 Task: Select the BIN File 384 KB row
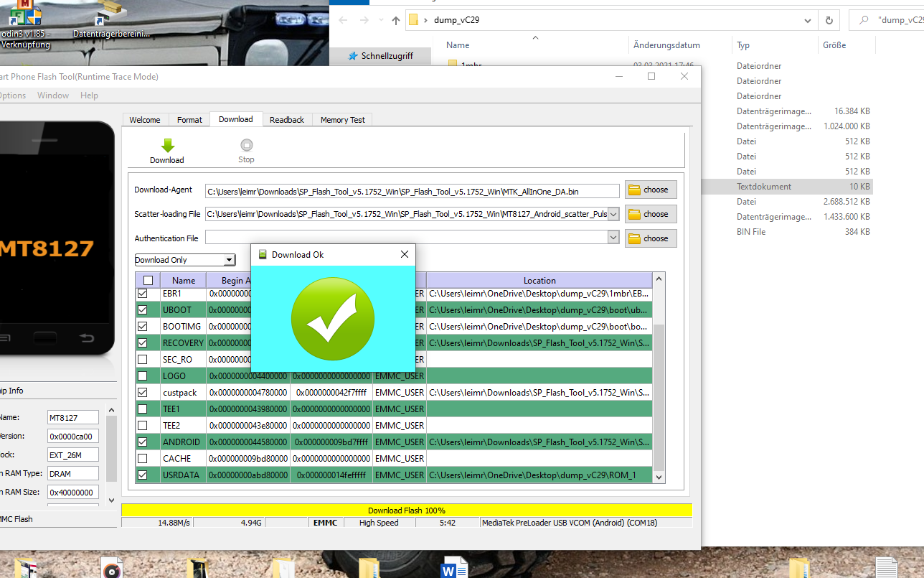click(787, 232)
